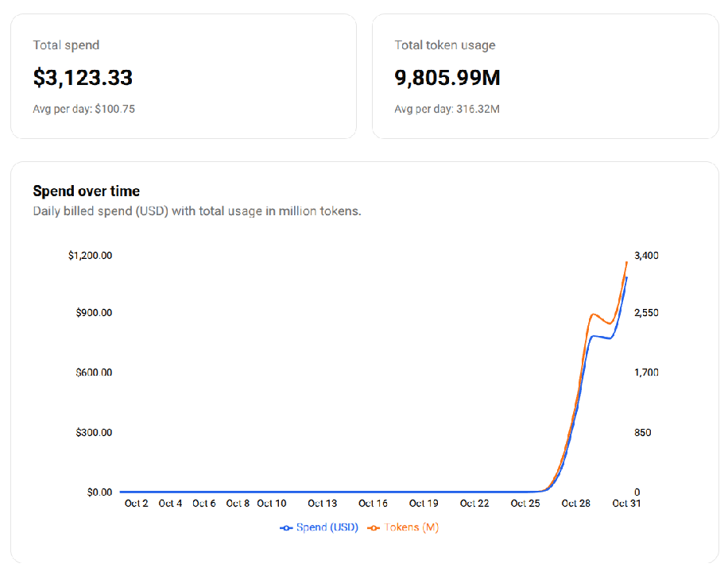Click the Oct 31 x-axis label
The image size is (728, 579).
tap(626, 504)
